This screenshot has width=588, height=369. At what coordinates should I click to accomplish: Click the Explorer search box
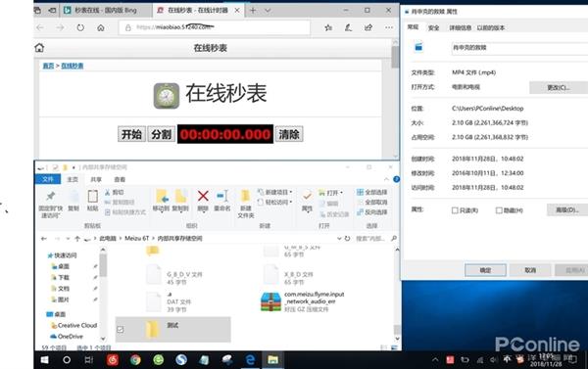pyautogui.click(x=375, y=238)
